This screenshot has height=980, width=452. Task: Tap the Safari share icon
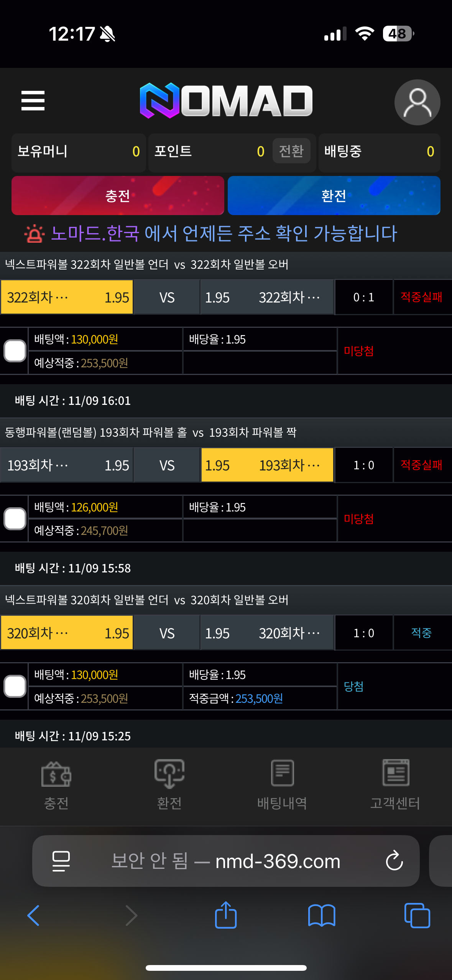(226, 915)
